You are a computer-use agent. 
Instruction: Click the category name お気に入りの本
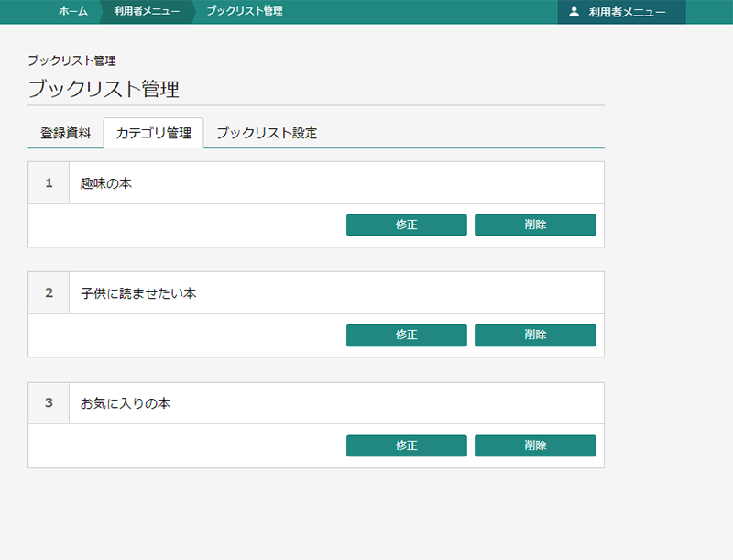pos(126,403)
